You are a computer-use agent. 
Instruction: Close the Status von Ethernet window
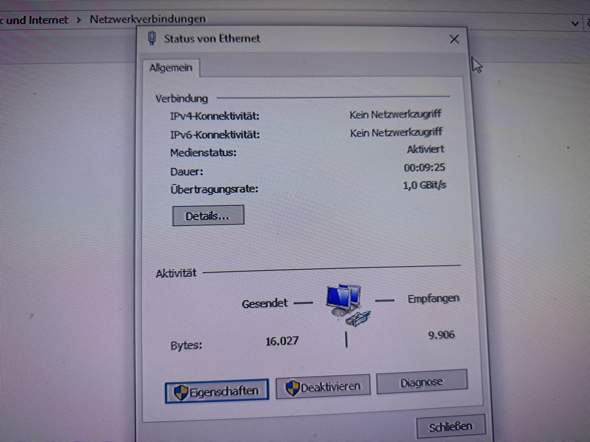pyautogui.click(x=454, y=39)
